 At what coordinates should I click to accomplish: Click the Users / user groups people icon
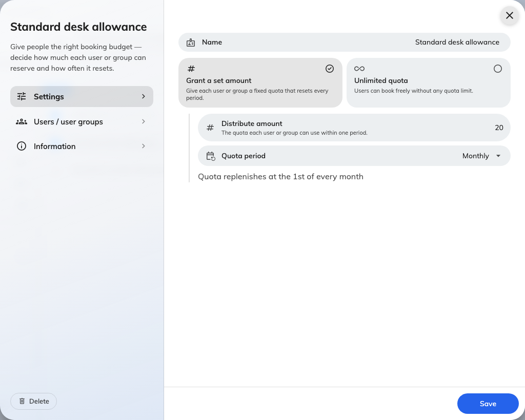pyautogui.click(x=22, y=122)
